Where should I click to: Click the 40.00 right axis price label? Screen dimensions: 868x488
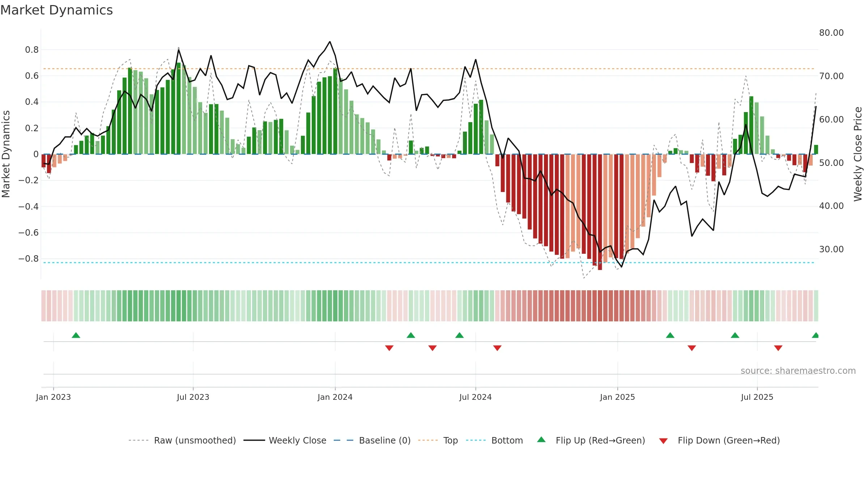coord(831,206)
